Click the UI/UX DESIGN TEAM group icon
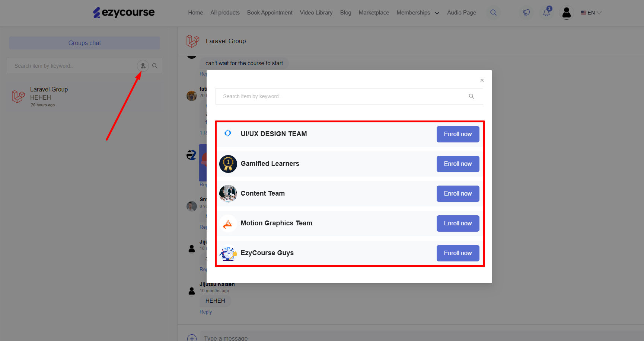Viewport: 644px width, 341px height. pos(228,133)
